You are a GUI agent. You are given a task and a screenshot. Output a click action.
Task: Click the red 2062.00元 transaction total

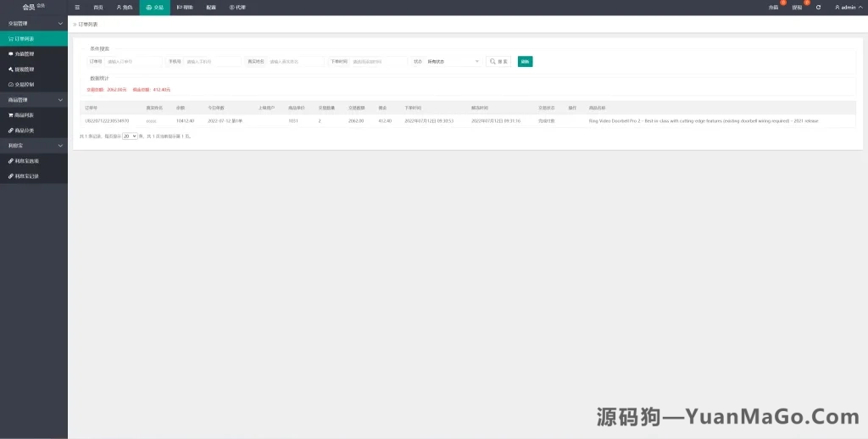coord(117,90)
